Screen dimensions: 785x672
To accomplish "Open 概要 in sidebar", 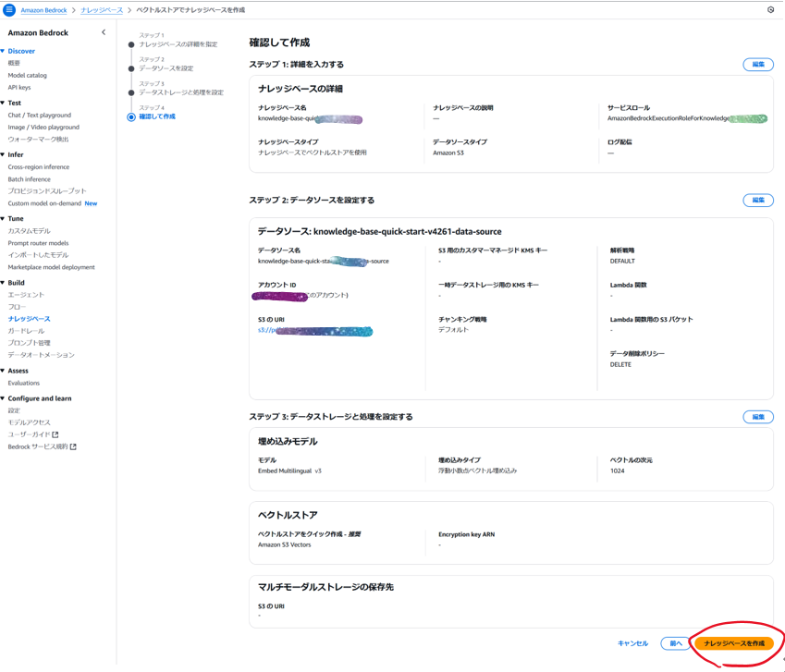I will pyautogui.click(x=14, y=63).
